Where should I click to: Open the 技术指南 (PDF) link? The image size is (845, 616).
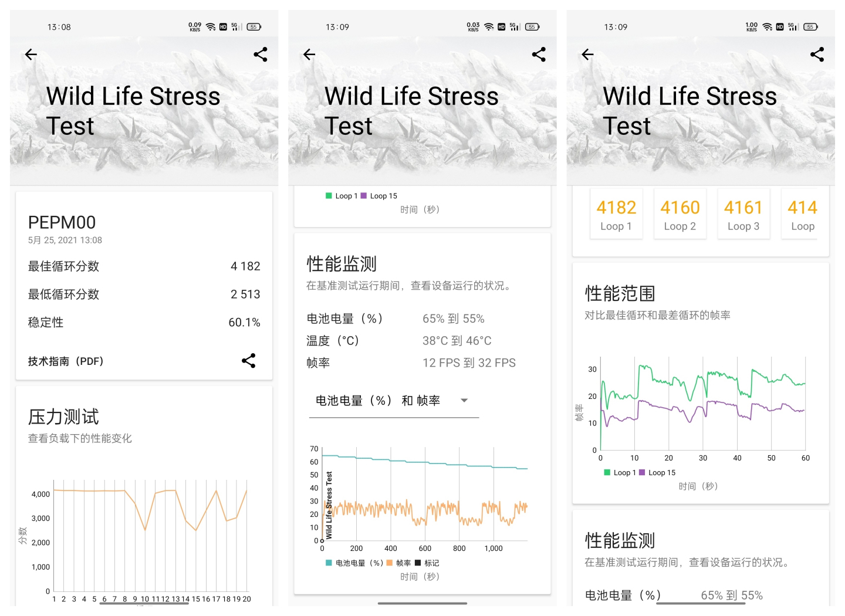point(66,361)
